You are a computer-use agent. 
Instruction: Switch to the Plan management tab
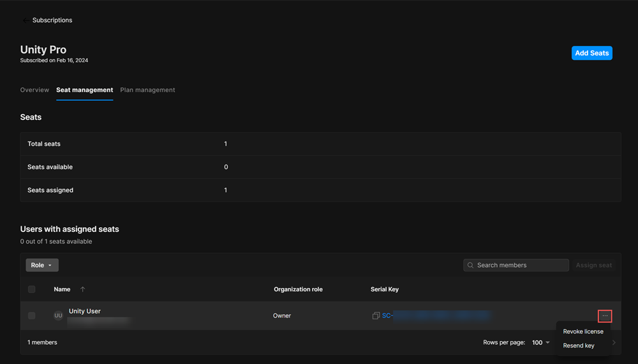point(147,90)
